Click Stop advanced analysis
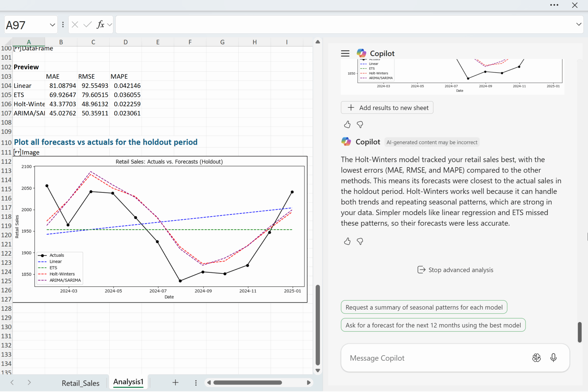 (455, 270)
